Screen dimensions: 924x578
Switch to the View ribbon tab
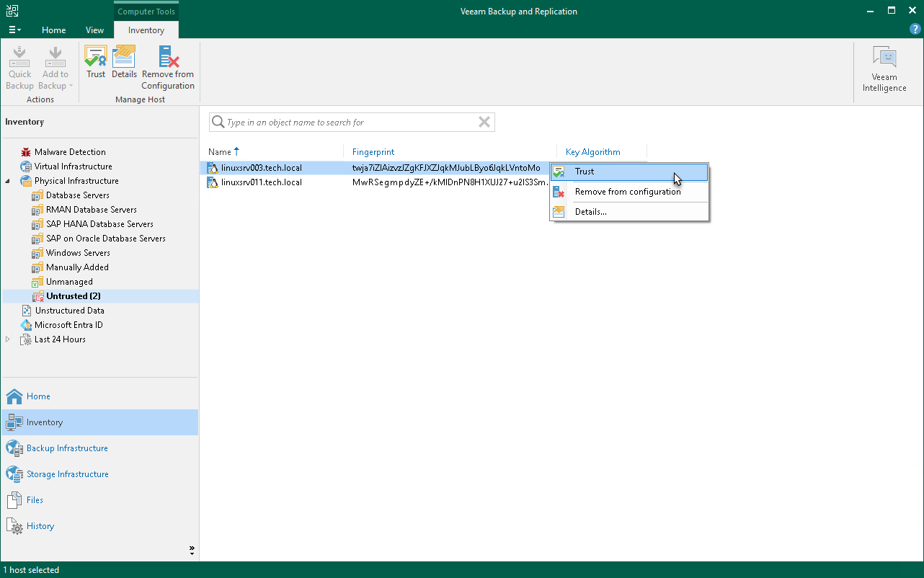pos(94,30)
